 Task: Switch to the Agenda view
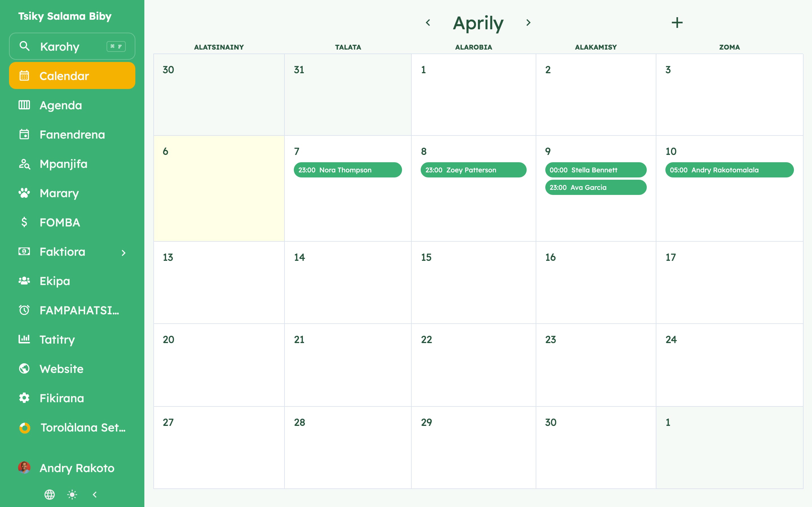pos(72,105)
